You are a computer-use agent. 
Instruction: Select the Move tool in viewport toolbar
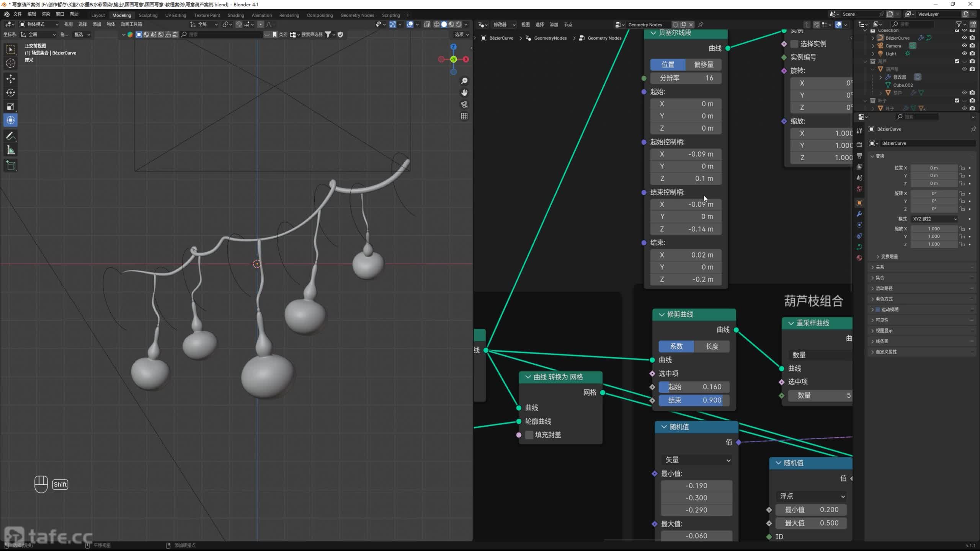tap(11, 79)
